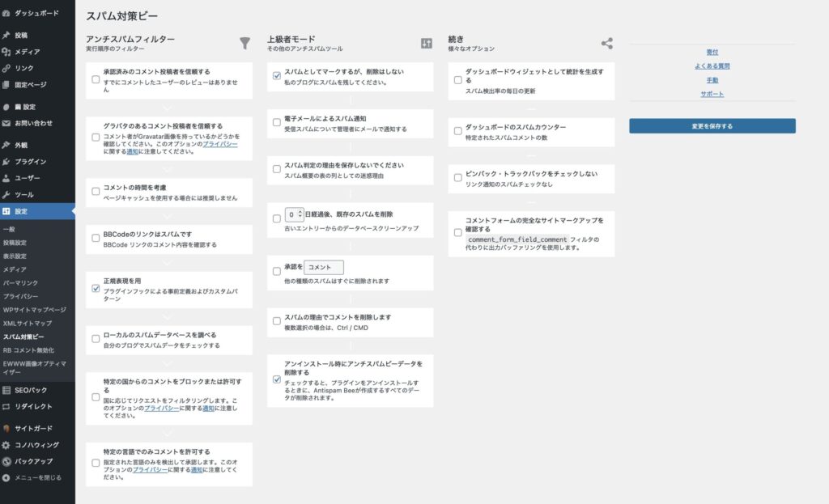The image size is (829, 504).
Task: Click the 変更を保存する button
Action: tap(712, 126)
